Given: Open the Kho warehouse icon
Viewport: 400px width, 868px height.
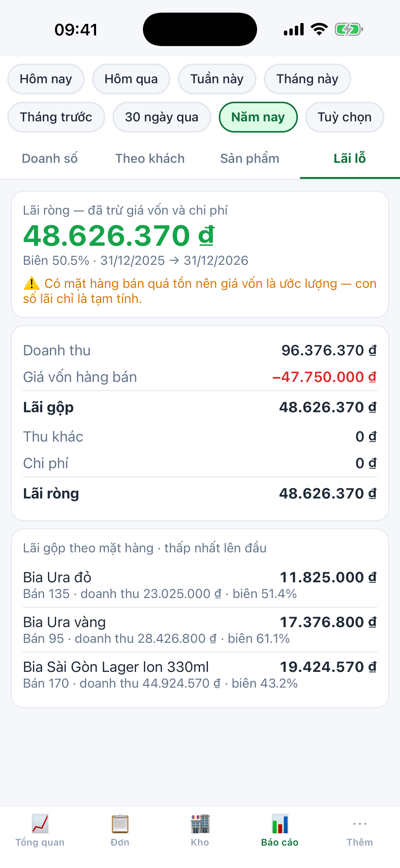Looking at the screenshot, I should [200, 823].
